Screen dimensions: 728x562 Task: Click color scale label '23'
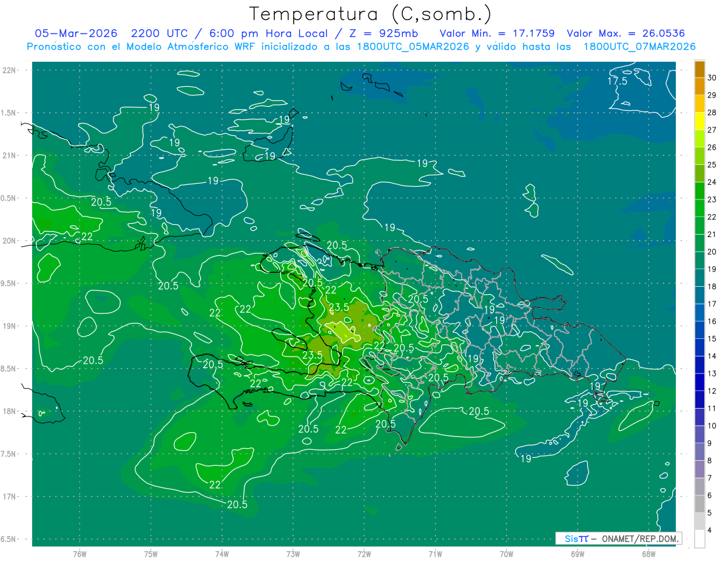[x=713, y=199]
